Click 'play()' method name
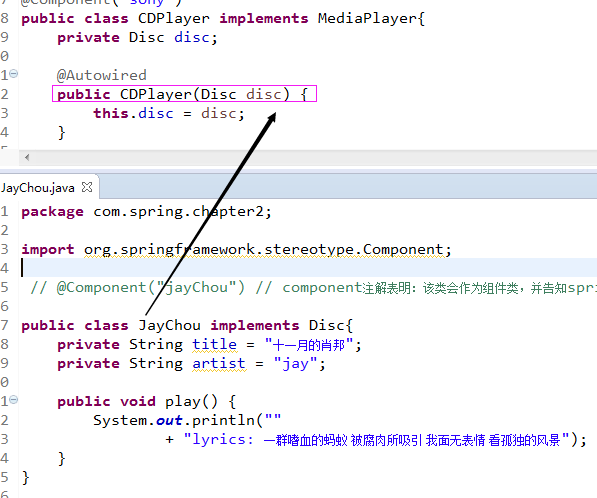The image size is (597, 498). [191, 402]
